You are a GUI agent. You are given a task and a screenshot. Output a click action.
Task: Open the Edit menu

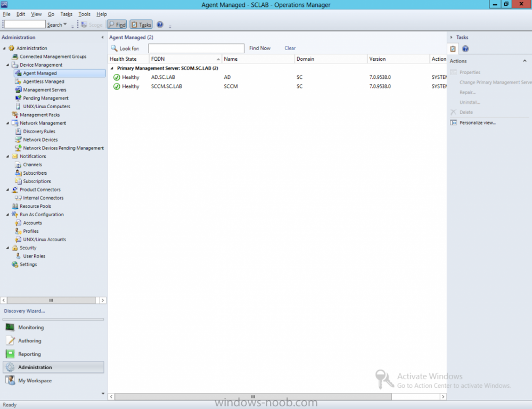pos(21,14)
